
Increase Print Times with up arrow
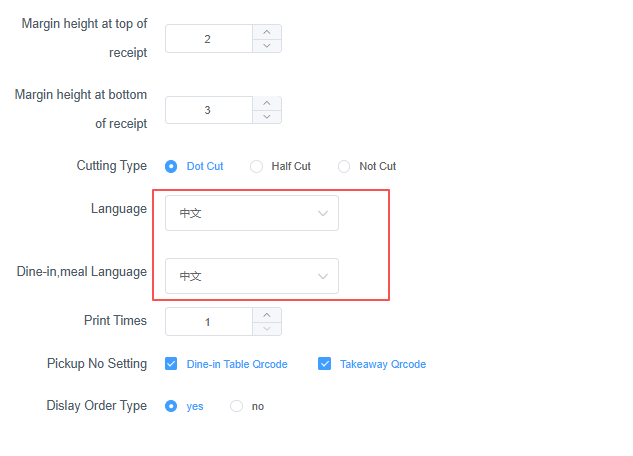(266, 315)
